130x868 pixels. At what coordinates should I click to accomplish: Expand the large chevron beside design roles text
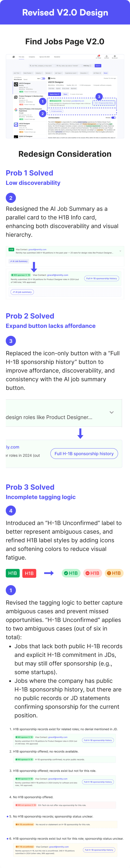click(x=111, y=412)
